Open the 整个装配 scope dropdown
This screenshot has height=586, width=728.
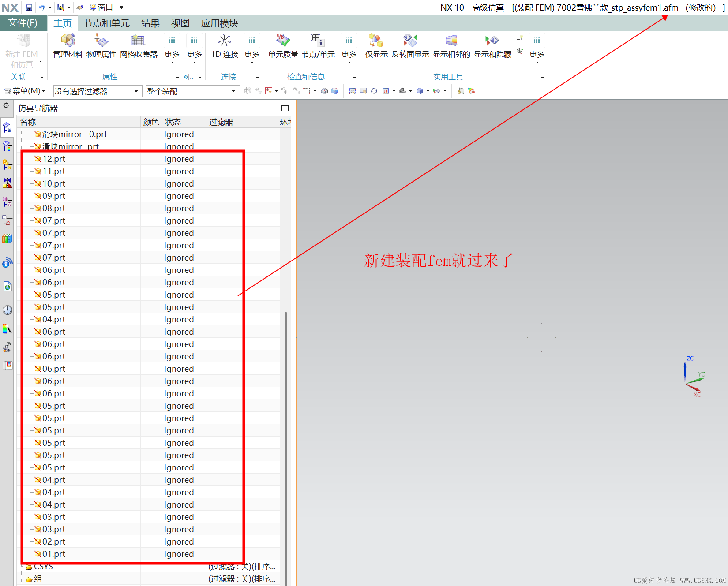click(193, 91)
